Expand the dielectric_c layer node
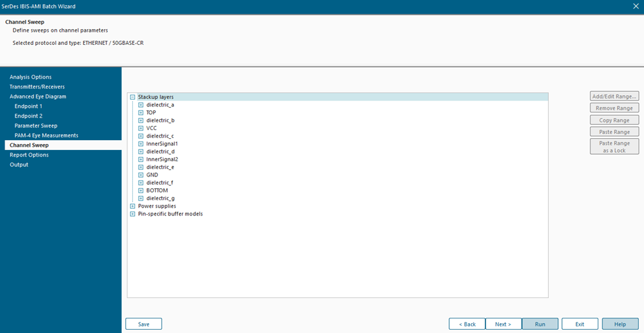Image resolution: width=644 pixels, height=333 pixels. 141,136
